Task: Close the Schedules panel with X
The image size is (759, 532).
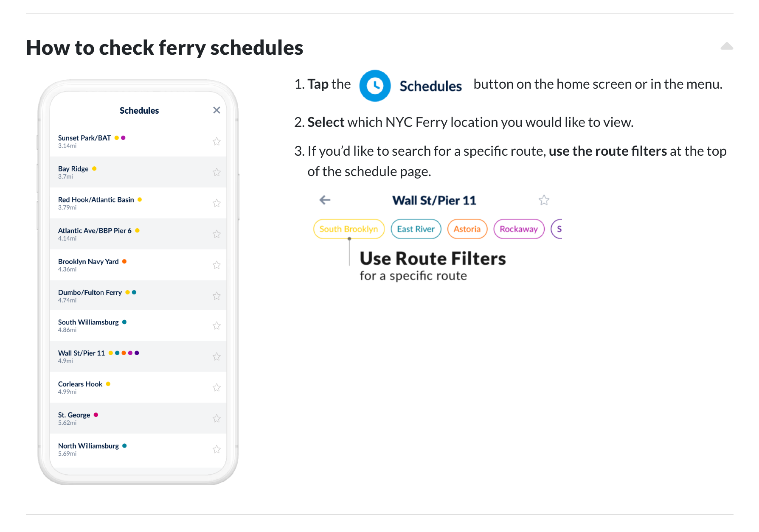Action: pyautogui.click(x=216, y=110)
